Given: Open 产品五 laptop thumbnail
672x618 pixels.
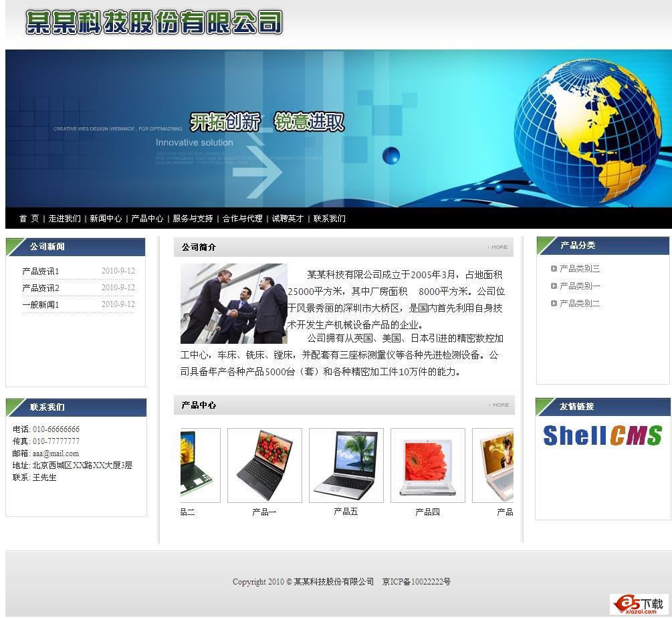Looking at the screenshot, I should tap(346, 466).
